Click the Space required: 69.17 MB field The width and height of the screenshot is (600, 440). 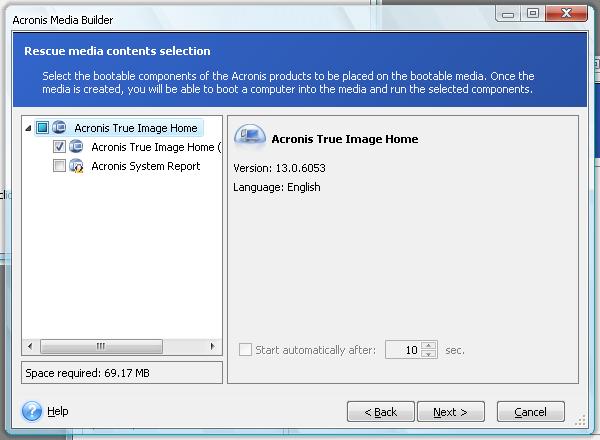[x=122, y=373]
